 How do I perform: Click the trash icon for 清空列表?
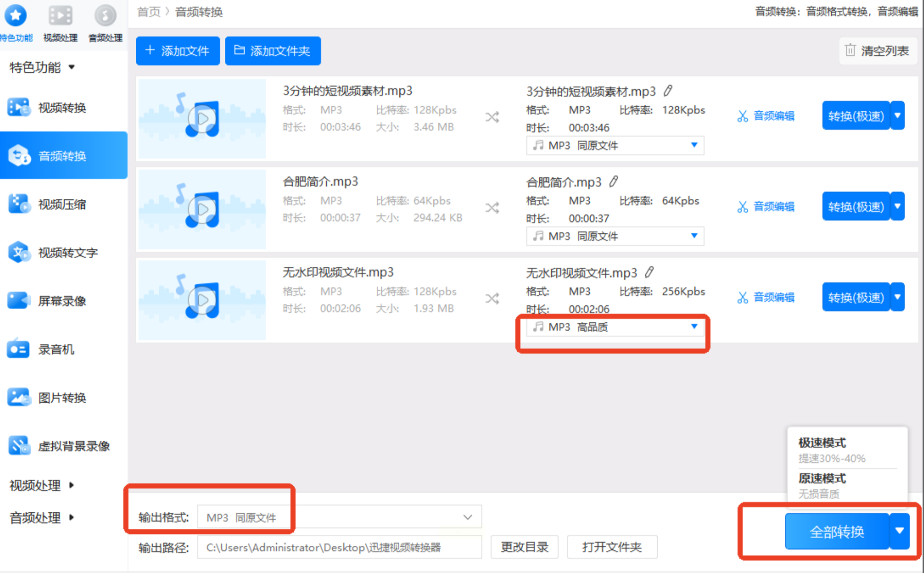(850, 50)
